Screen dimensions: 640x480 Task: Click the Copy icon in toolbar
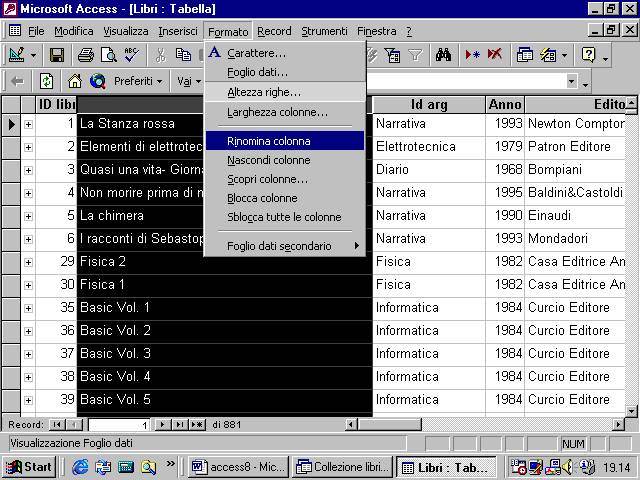tap(183, 55)
